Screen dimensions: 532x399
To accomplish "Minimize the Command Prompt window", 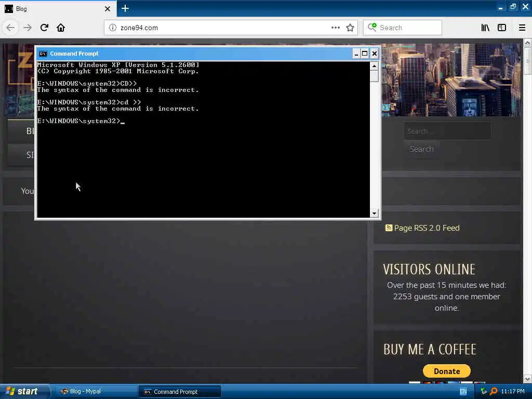I will tap(356, 54).
